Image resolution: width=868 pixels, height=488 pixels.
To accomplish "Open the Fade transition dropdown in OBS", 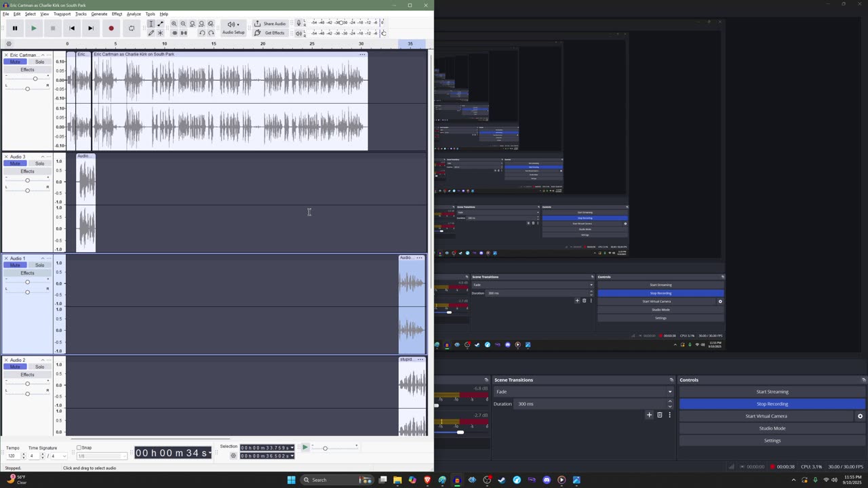I will [585, 392].
